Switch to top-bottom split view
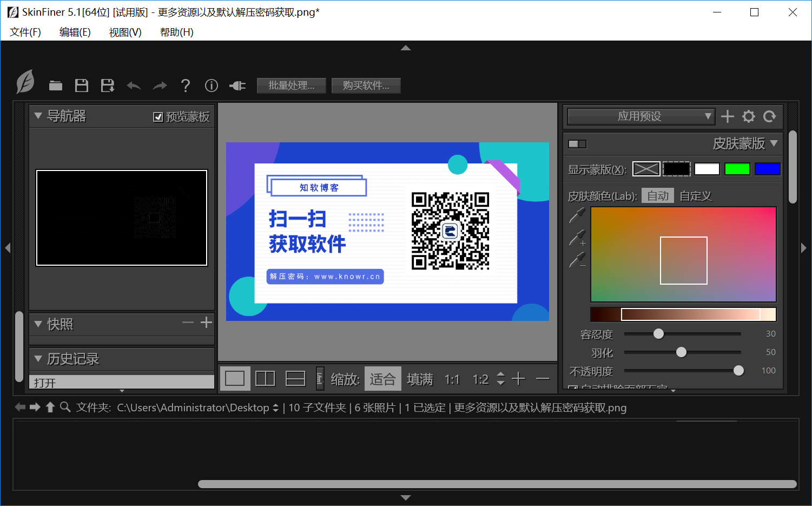 coord(295,378)
